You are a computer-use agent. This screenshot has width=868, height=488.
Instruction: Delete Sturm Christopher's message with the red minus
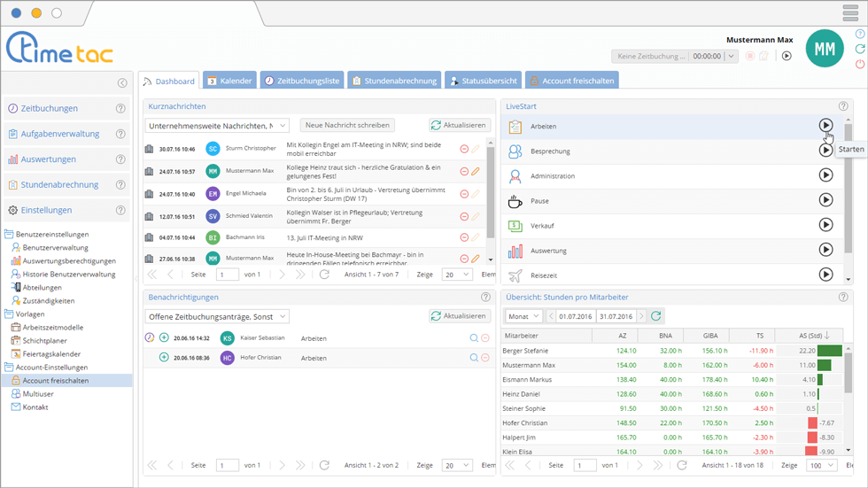pyautogui.click(x=464, y=149)
